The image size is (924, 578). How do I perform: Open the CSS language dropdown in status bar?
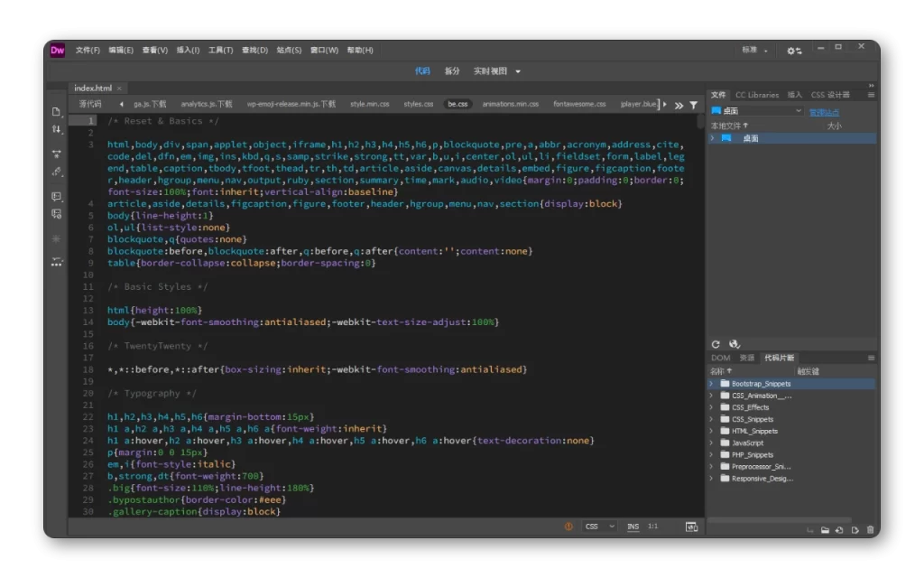[598, 527]
